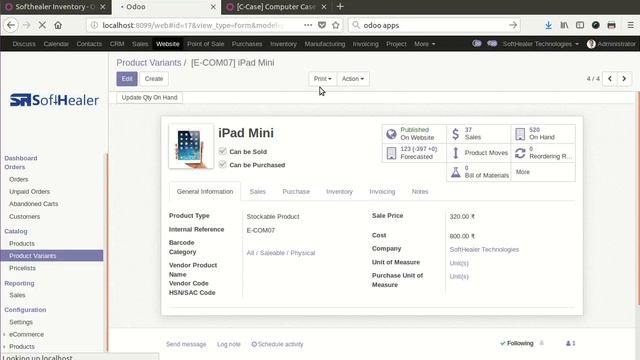Click the followers count icon
Viewport: 640px width, 360px height.
pyautogui.click(x=571, y=343)
